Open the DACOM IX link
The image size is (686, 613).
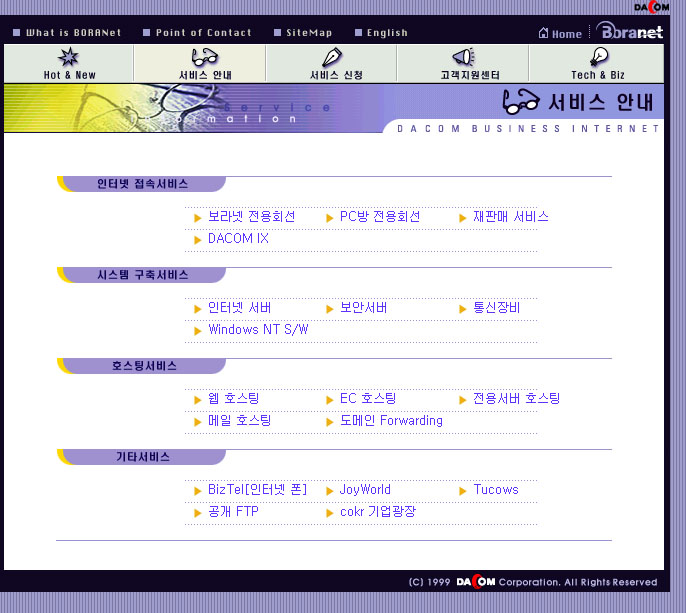tap(238, 238)
